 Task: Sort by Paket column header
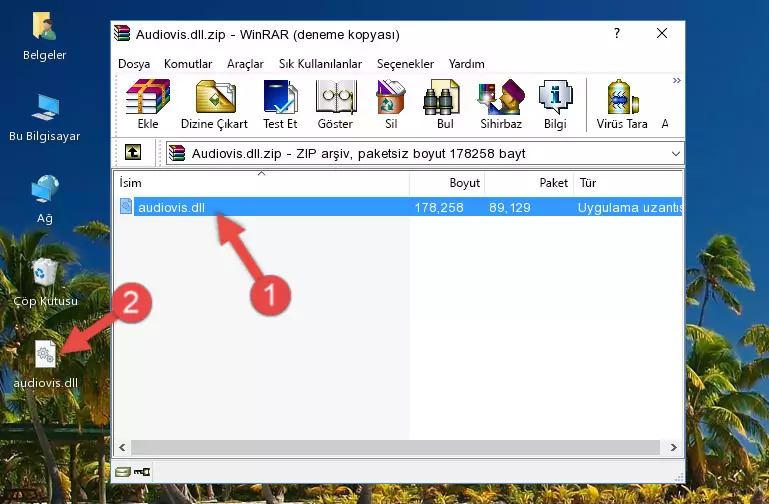tap(529, 183)
